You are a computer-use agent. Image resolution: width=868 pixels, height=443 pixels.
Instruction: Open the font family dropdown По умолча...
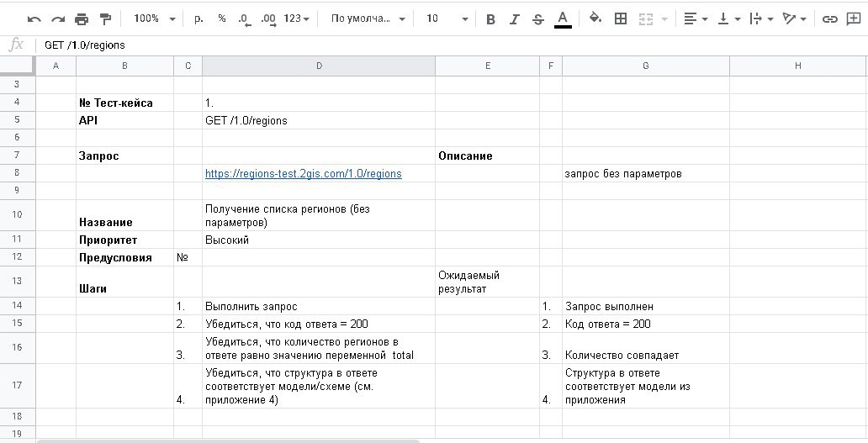[368, 18]
